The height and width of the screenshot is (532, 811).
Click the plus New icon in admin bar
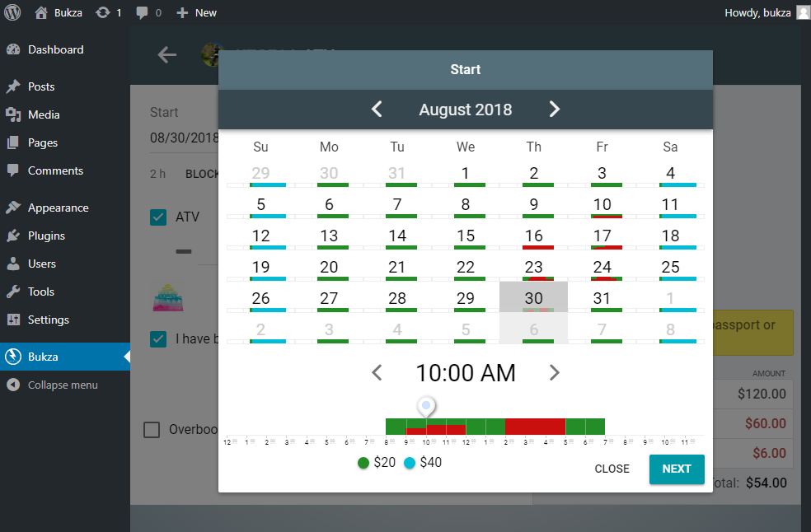point(182,12)
